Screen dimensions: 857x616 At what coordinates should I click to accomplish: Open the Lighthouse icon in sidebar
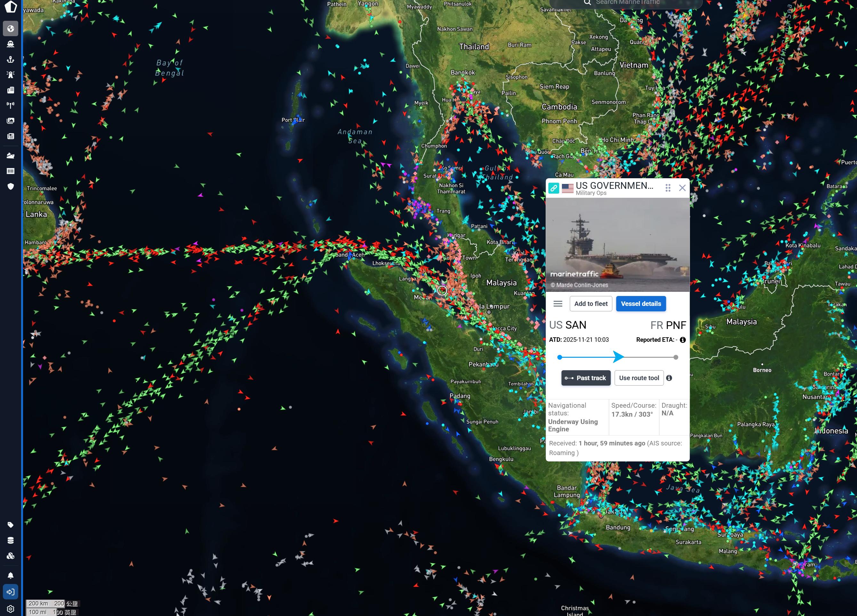click(11, 75)
